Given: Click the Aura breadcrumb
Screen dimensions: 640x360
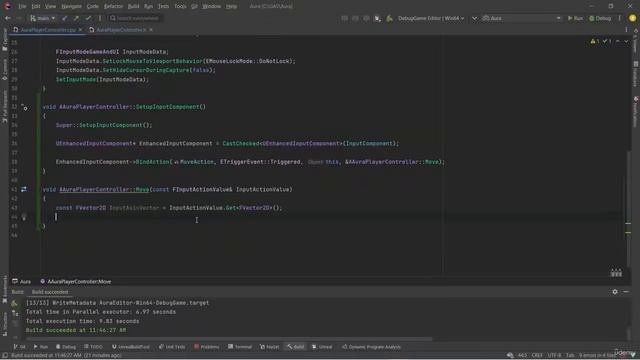Looking at the screenshot, I should 22,281.
